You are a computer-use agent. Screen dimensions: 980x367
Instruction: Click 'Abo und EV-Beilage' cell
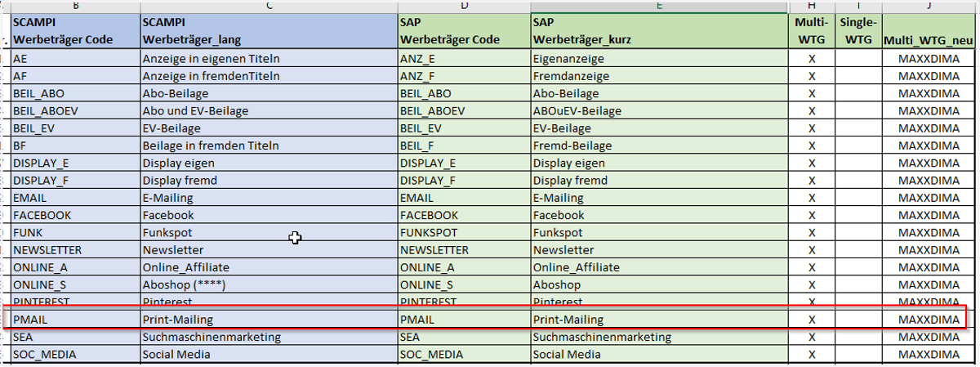[269, 110]
